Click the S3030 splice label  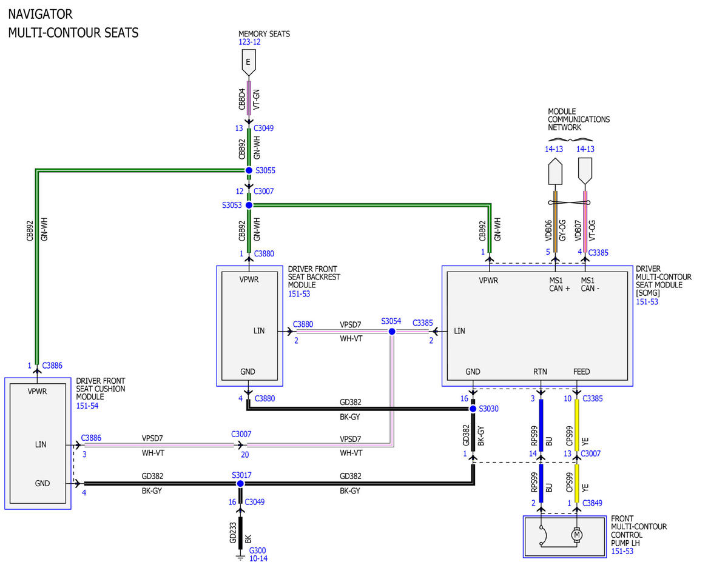(x=489, y=409)
